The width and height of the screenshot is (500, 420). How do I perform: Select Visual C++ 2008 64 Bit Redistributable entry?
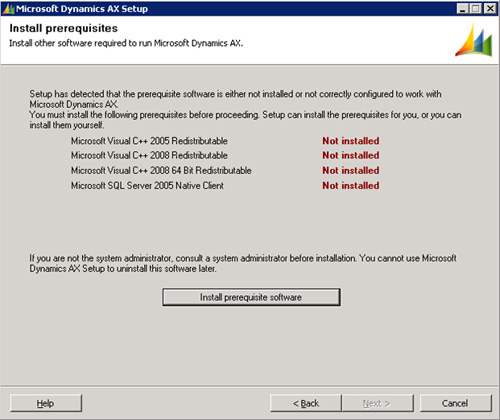(x=161, y=170)
